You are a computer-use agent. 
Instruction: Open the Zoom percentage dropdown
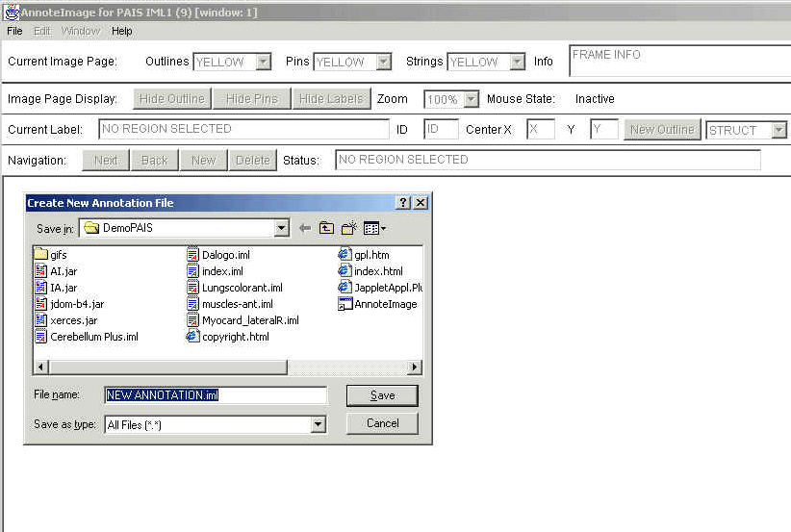[471, 99]
